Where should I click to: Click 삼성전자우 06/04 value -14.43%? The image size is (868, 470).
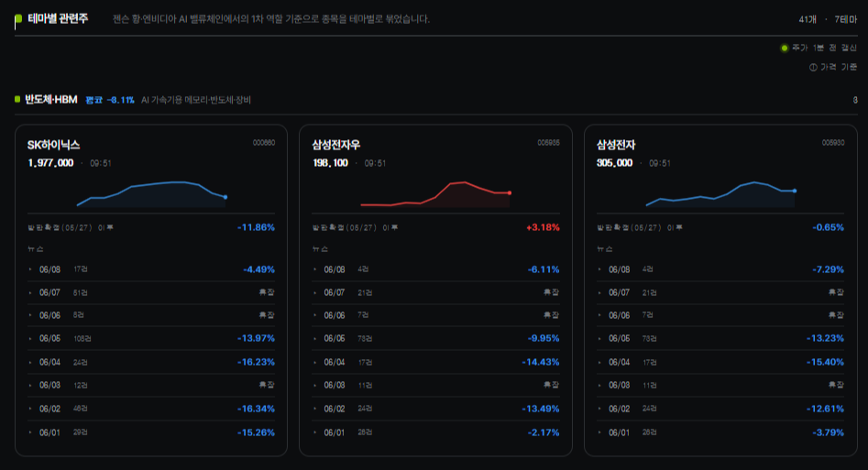(541, 362)
